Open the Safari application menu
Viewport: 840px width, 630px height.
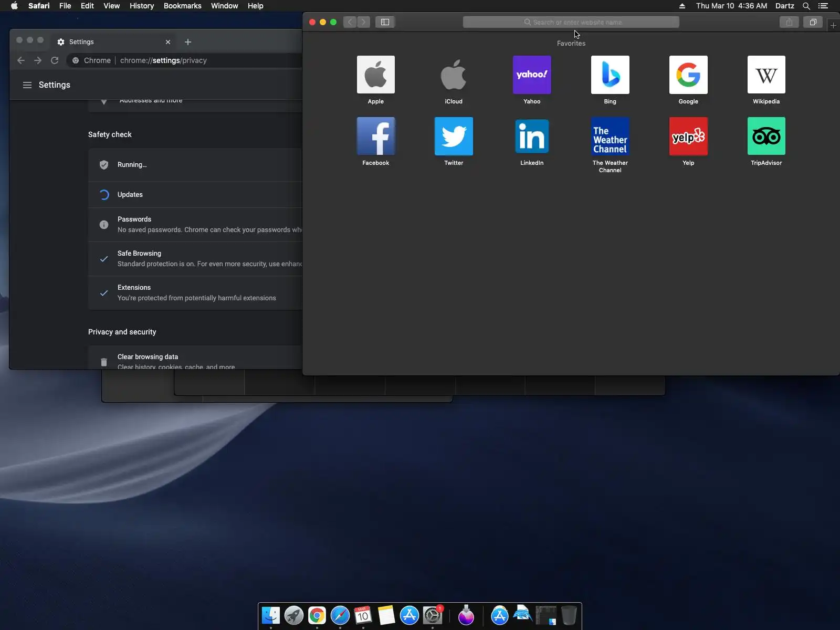click(x=39, y=6)
